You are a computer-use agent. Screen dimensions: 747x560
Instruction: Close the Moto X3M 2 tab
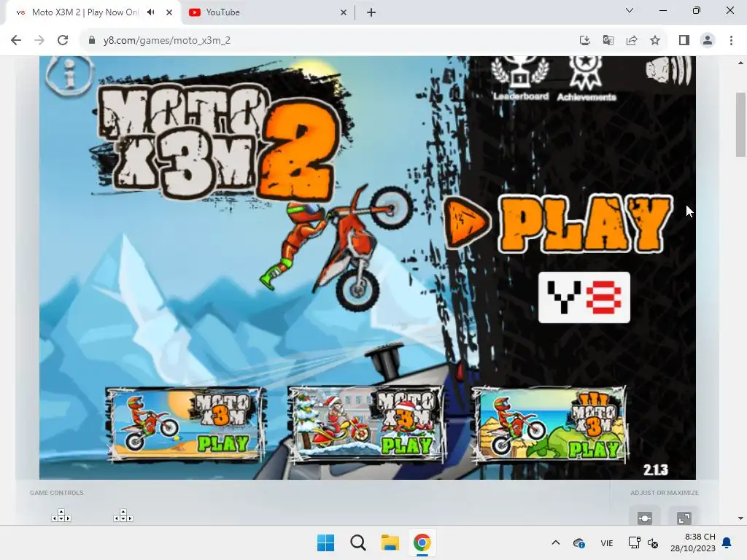(169, 12)
